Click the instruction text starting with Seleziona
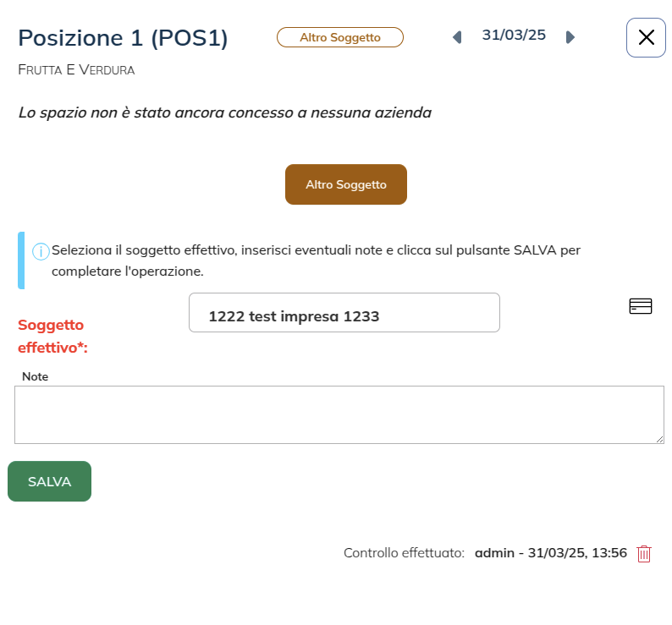This screenshot has width=672, height=625. [315, 260]
